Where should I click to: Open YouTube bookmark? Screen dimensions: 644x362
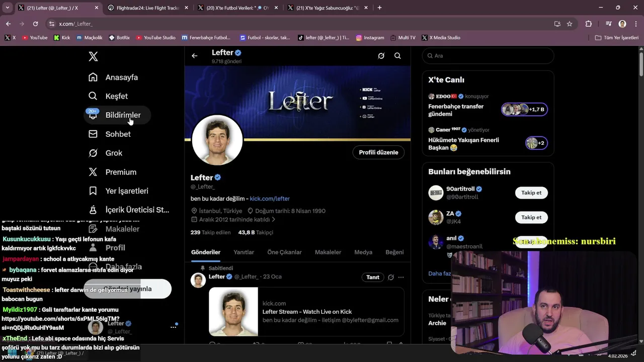coord(35,38)
